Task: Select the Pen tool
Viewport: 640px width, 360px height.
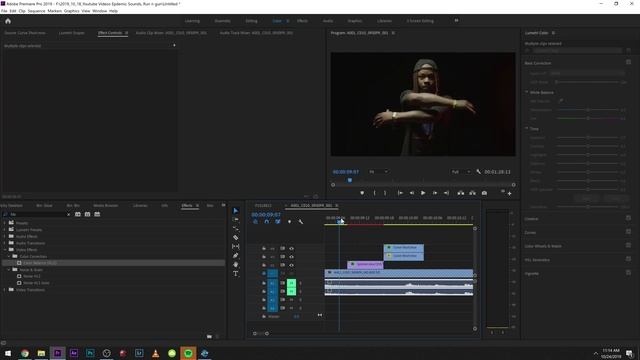Action: click(x=236, y=256)
